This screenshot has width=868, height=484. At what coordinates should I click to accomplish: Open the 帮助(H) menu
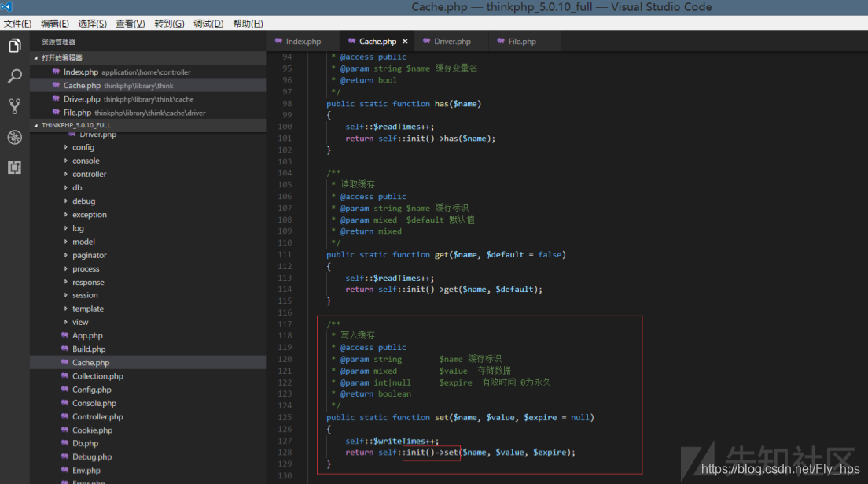(x=248, y=24)
